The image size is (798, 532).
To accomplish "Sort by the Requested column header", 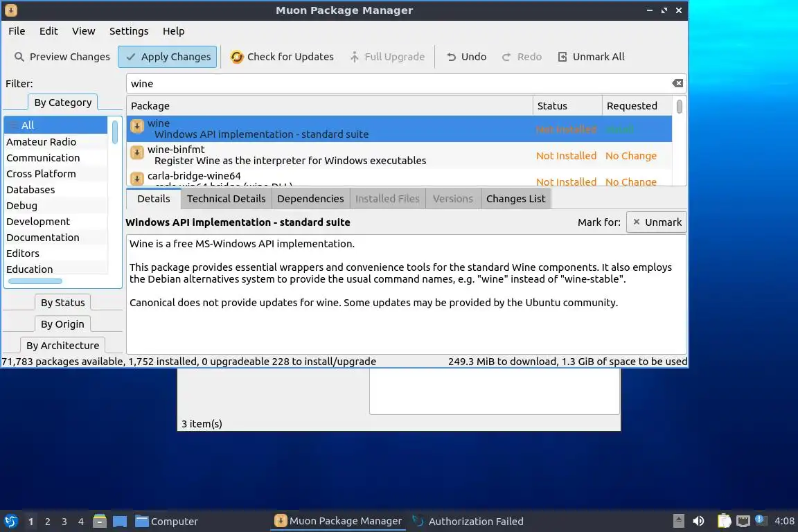I will coord(637,106).
